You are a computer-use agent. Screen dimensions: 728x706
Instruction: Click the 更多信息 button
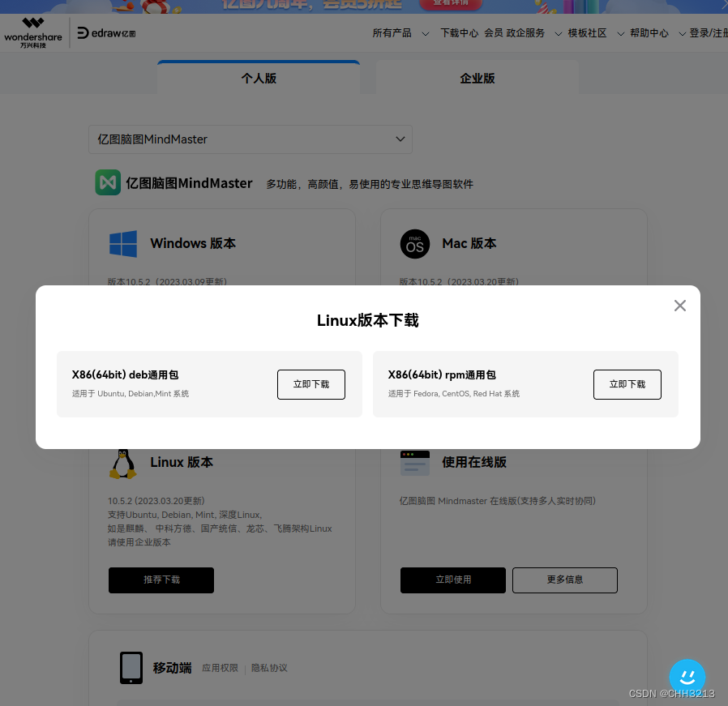564,580
